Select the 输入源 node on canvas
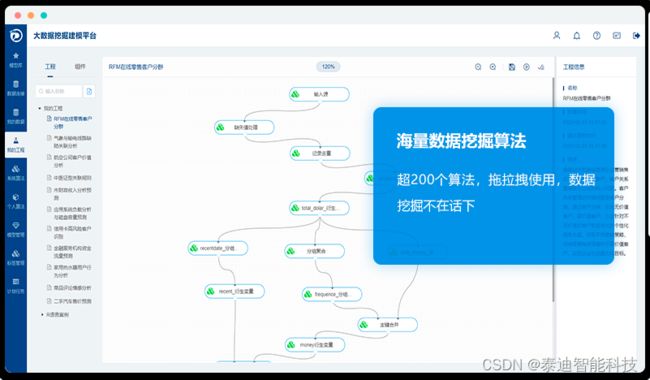 point(319,94)
